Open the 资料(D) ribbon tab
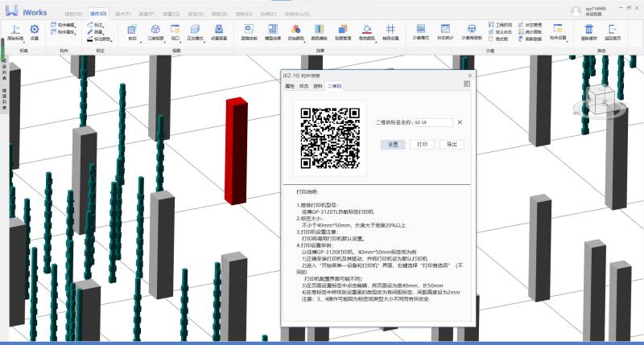 pyautogui.click(x=244, y=14)
